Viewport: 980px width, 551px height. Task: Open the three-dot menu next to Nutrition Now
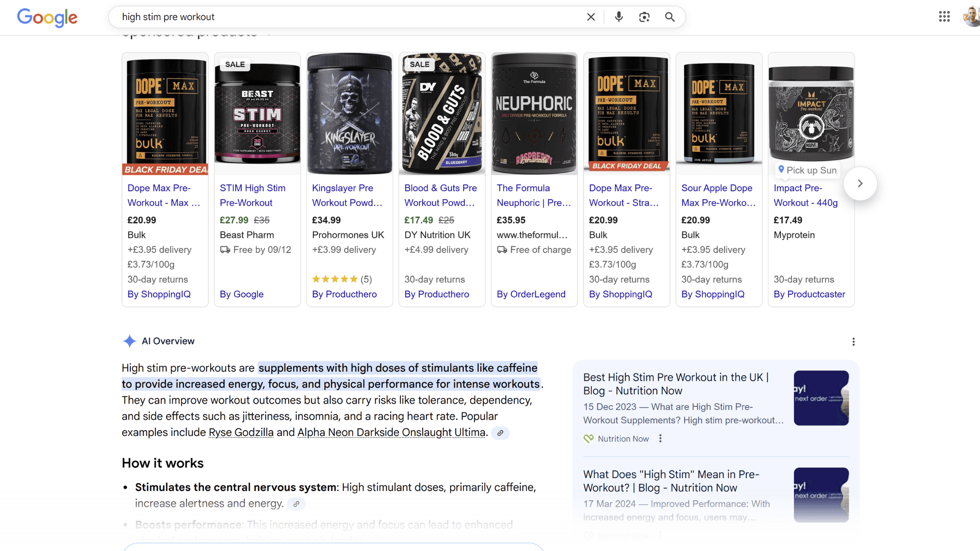(x=660, y=438)
